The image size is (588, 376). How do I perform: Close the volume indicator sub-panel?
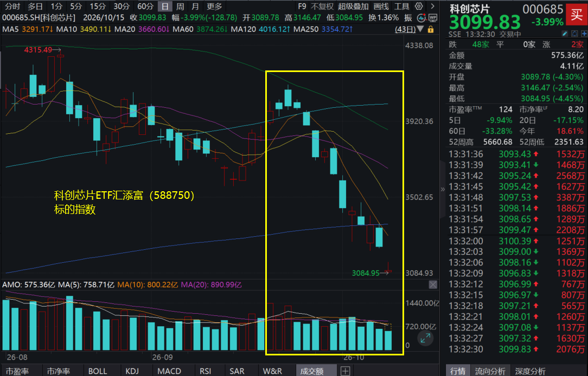[433, 284]
